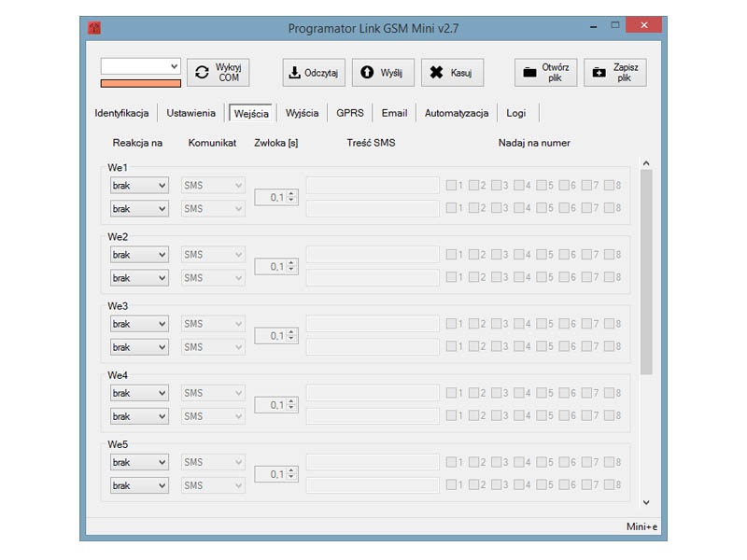Screen dimensions: 747x560
Task: Click the 'Nadaj na numer' column header
Action: coord(534,143)
